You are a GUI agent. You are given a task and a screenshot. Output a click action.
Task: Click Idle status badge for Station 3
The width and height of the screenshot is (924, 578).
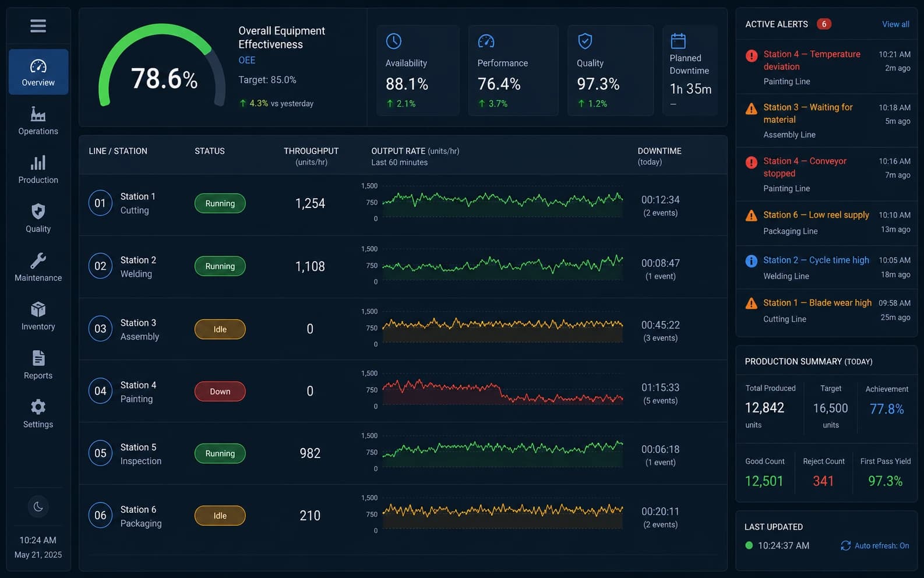(x=220, y=329)
